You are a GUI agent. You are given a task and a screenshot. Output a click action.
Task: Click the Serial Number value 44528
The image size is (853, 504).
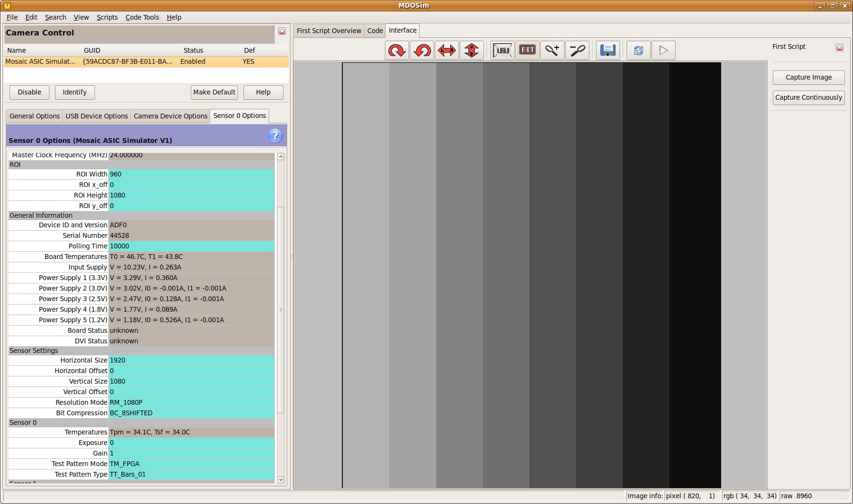[191, 235]
